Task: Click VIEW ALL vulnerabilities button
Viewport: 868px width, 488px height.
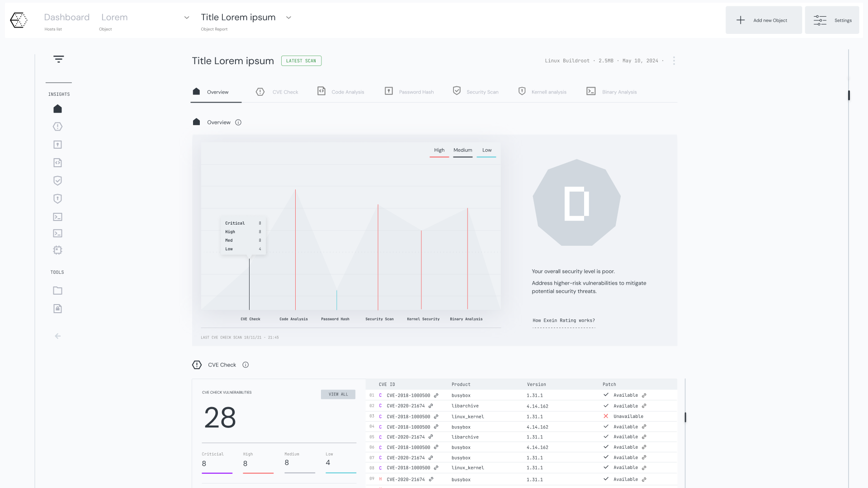Action: click(338, 394)
